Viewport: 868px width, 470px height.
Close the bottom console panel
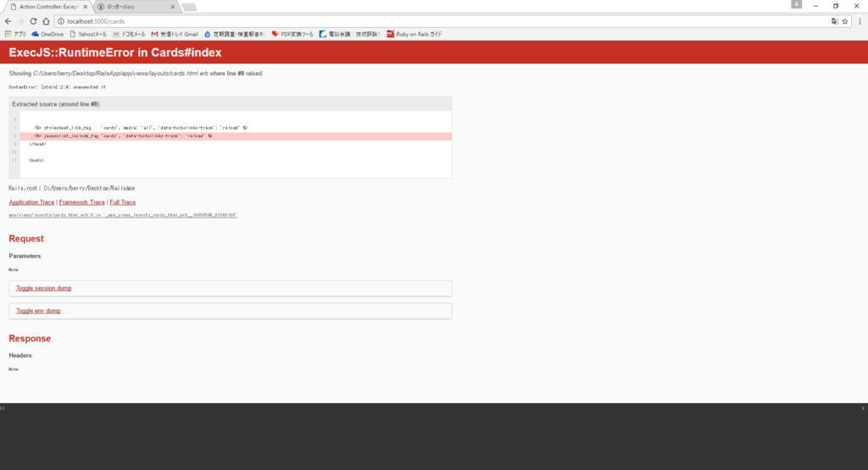click(x=862, y=409)
